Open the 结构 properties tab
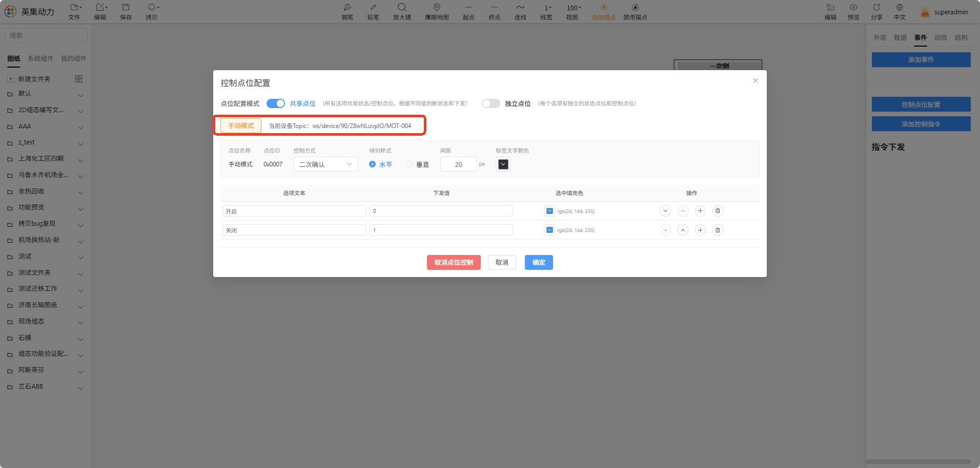 pyautogui.click(x=962, y=38)
